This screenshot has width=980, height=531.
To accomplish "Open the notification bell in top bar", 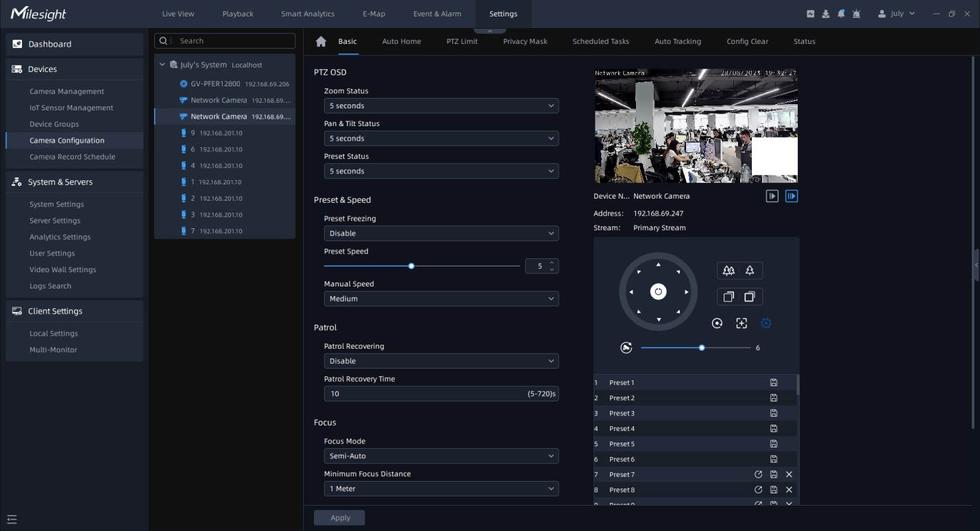I will point(841,14).
